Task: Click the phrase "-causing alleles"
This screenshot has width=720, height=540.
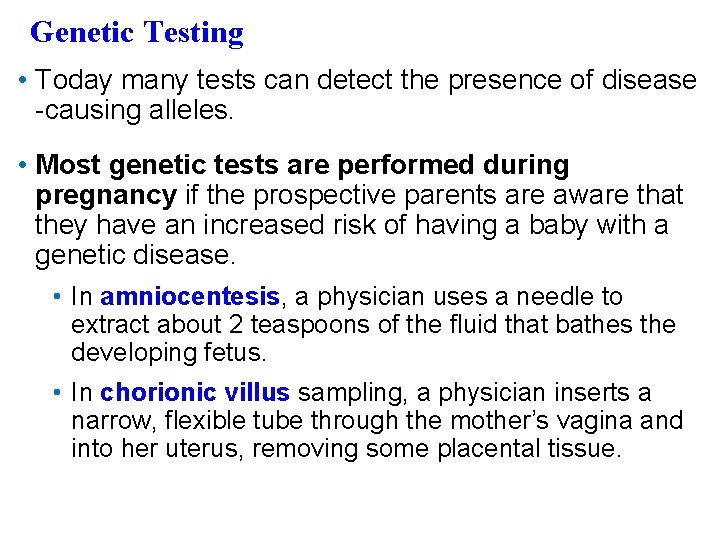Action: click(x=134, y=110)
